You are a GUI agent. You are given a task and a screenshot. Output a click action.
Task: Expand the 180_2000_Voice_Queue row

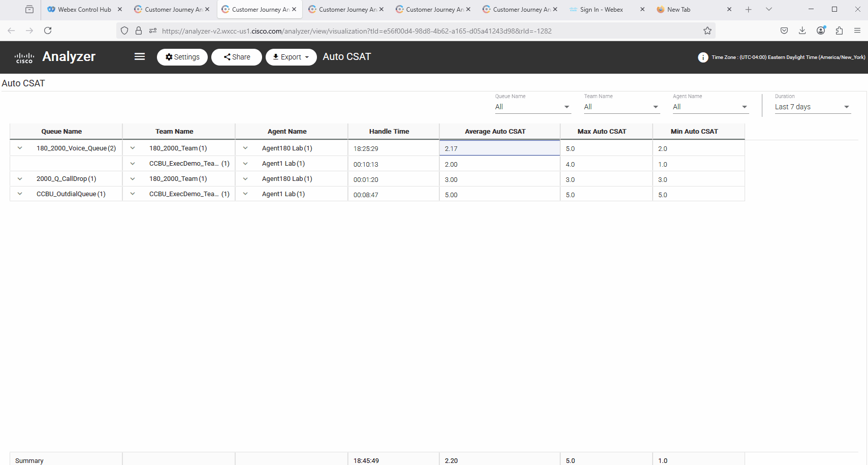[20, 148]
